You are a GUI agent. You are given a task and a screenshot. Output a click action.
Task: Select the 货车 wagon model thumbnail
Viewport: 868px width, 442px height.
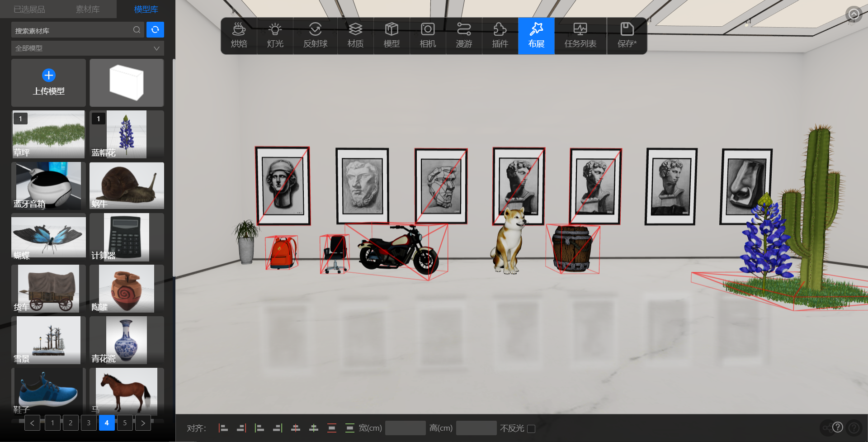[x=48, y=289]
